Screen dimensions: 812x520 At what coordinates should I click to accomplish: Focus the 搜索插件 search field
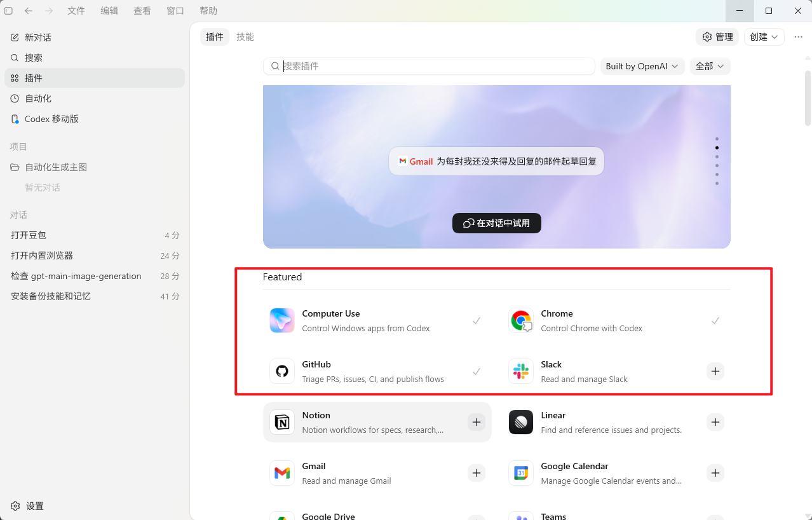(429, 66)
